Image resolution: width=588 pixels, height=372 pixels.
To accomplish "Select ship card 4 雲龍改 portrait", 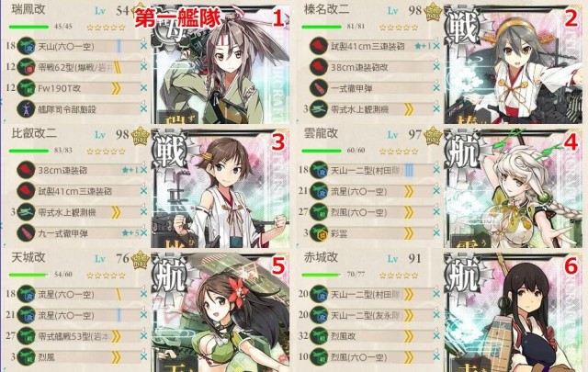I will pyautogui.click(x=513, y=188).
